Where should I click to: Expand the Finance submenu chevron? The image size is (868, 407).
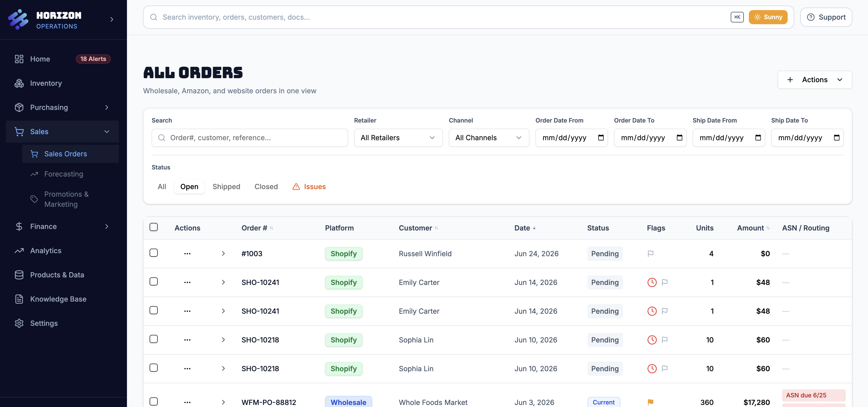coord(107,226)
